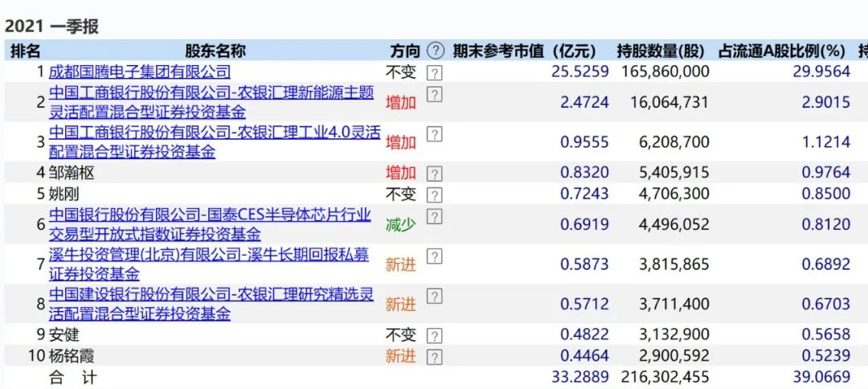Select shareholder name 姚刚
Viewport: 868px width, 389px height.
tap(63, 194)
